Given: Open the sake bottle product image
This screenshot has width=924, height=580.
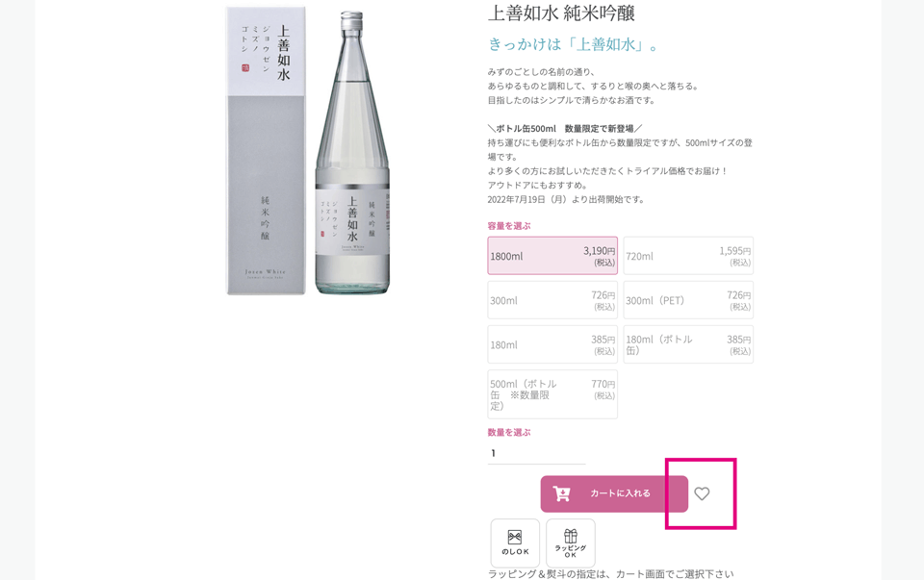Looking at the screenshot, I should point(352,153).
